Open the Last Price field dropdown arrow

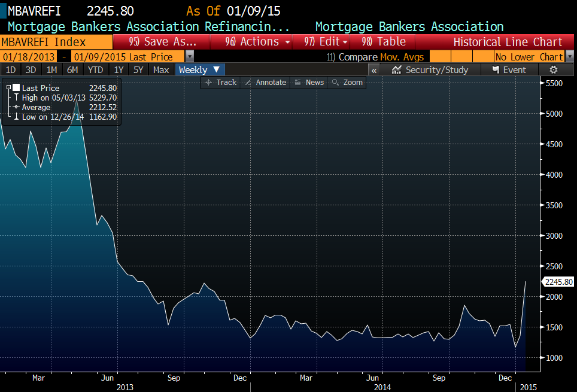pos(190,57)
